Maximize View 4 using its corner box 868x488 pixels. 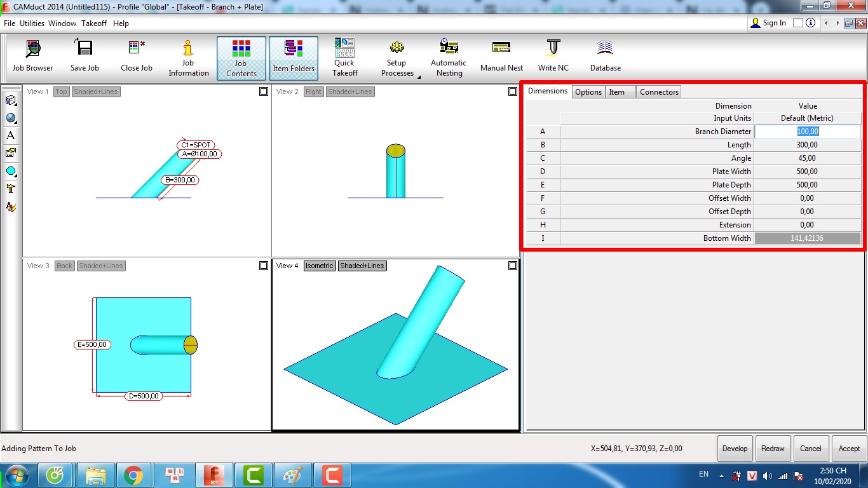513,266
